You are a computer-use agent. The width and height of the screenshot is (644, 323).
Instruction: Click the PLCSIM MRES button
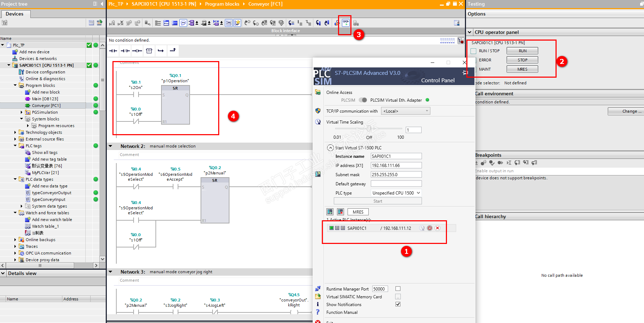click(358, 212)
